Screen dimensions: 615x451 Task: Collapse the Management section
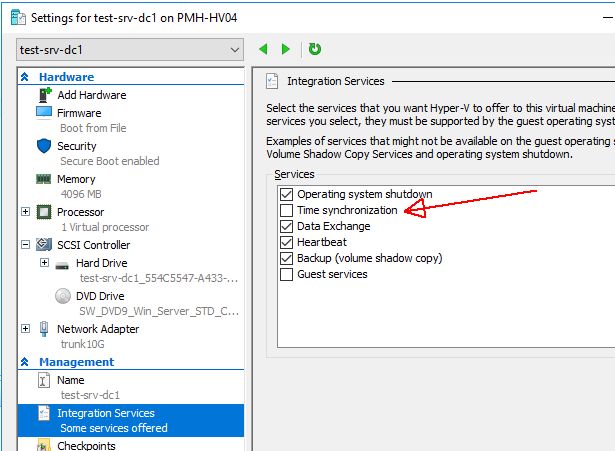24,362
